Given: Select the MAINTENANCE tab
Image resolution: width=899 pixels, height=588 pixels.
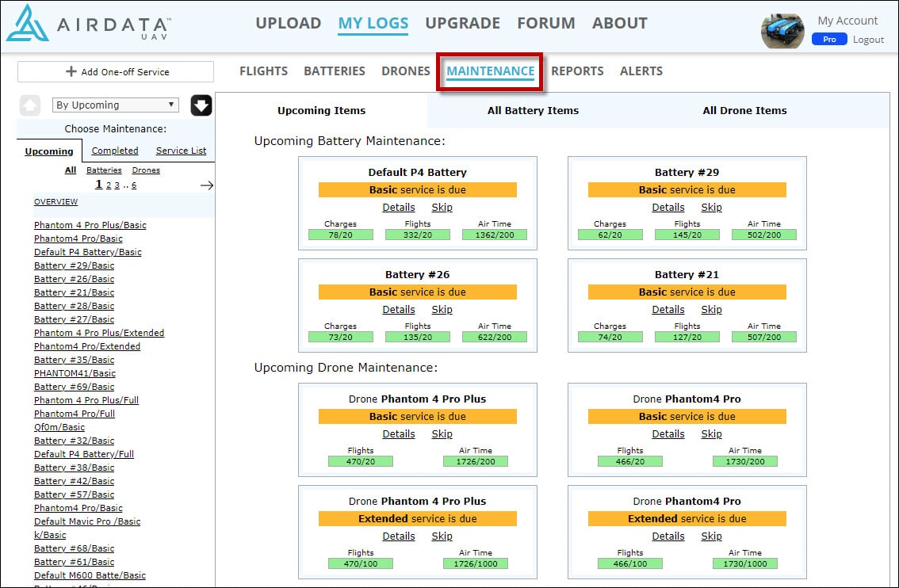Looking at the screenshot, I should pos(490,71).
